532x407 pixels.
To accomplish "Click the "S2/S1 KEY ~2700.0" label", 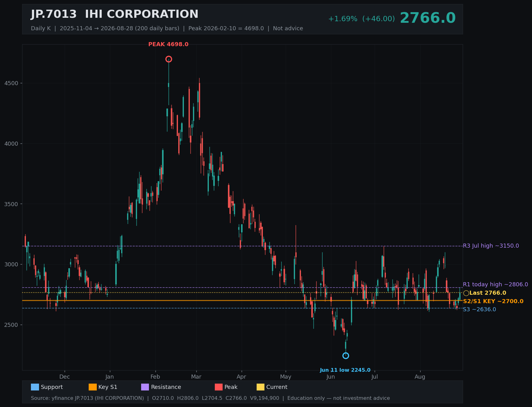I will click(493, 301).
